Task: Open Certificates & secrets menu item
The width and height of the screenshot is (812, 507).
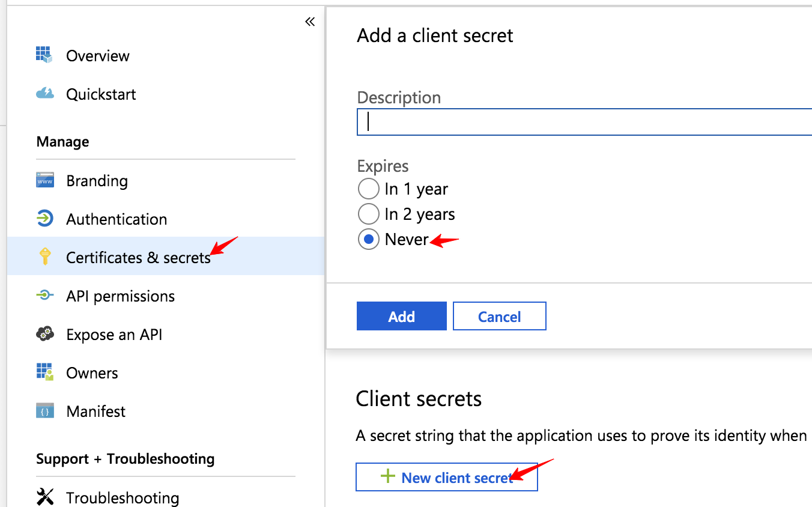Action: point(138,257)
